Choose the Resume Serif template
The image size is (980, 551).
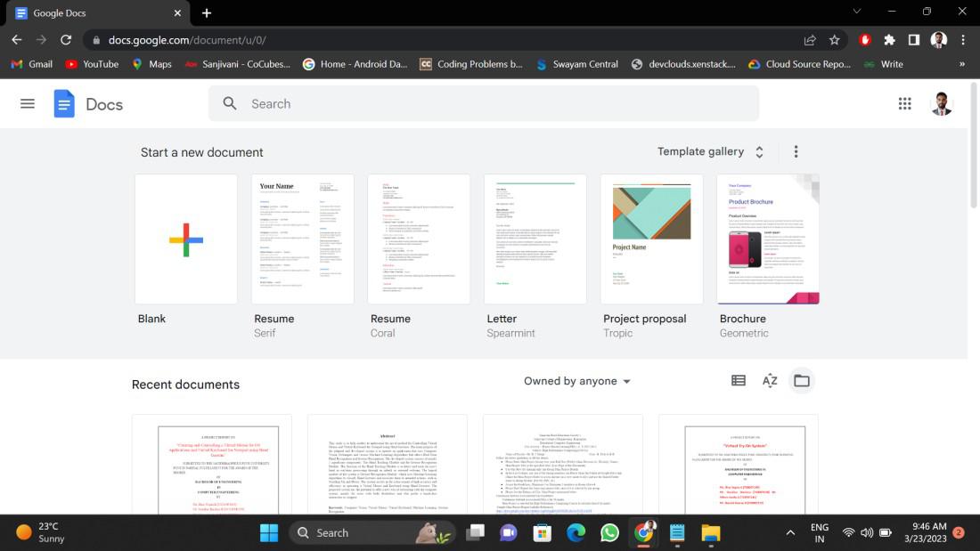(303, 239)
